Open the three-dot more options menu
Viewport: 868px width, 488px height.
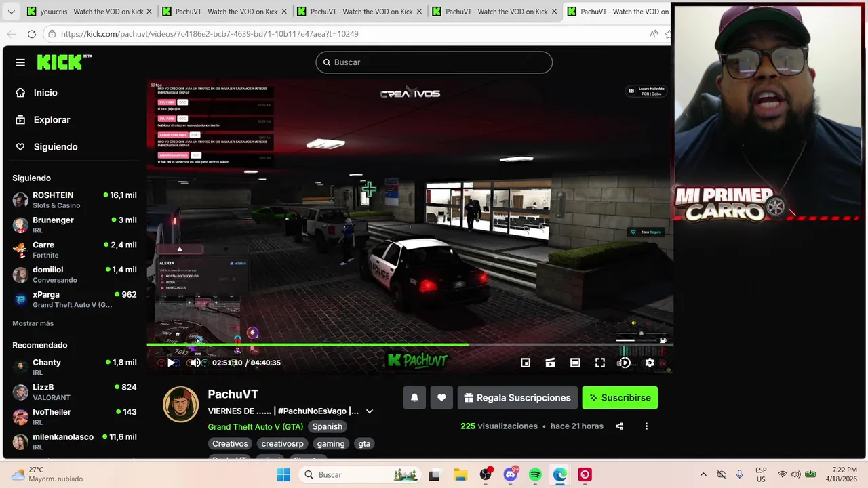pyautogui.click(x=646, y=426)
